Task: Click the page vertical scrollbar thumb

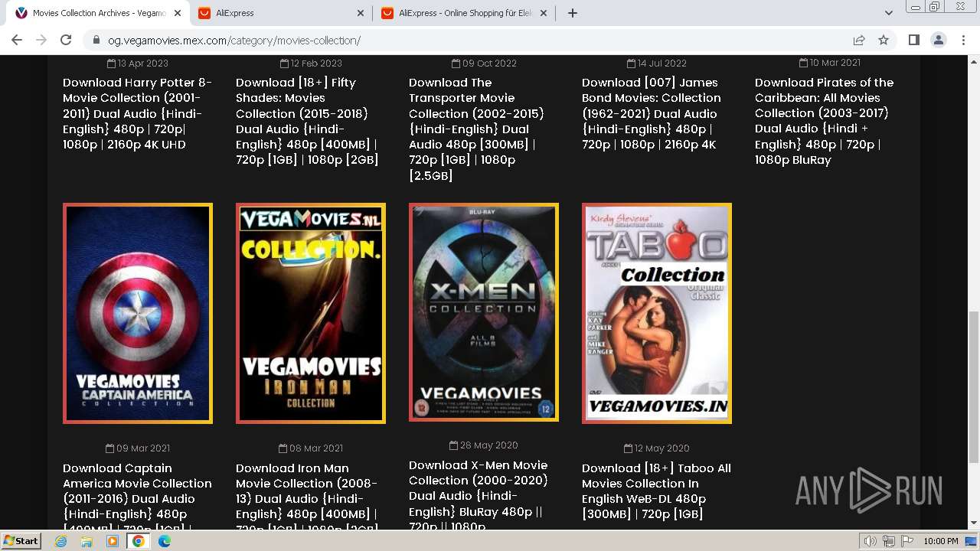Action: (x=973, y=386)
